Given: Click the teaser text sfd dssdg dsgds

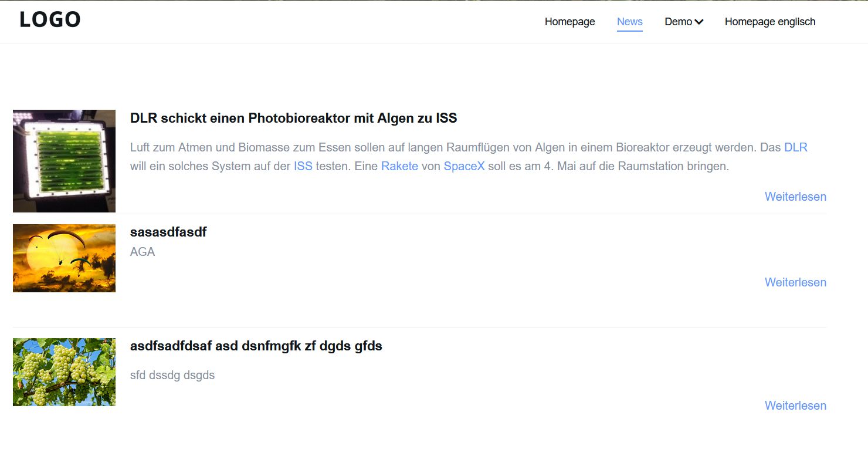Looking at the screenshot, I should pos(172,375).
